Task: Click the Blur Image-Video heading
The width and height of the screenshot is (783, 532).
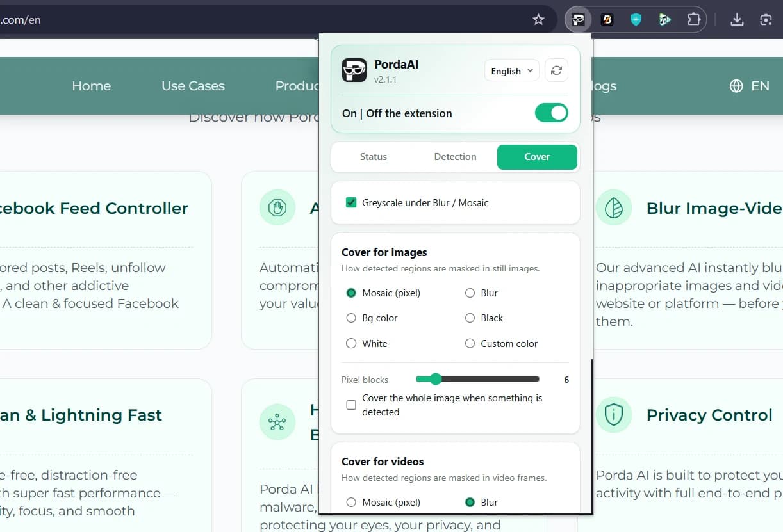Action: (714, 208)
